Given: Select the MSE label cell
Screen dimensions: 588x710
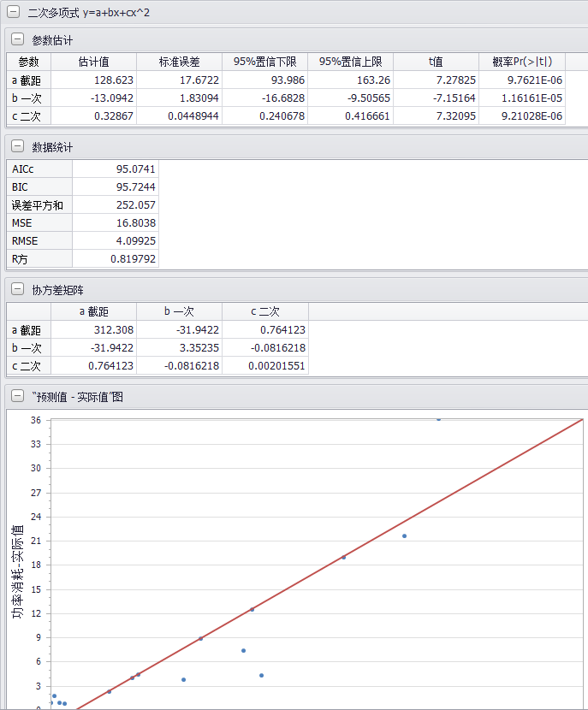Looking at the screenshot, I should click(x=39, y=223).
